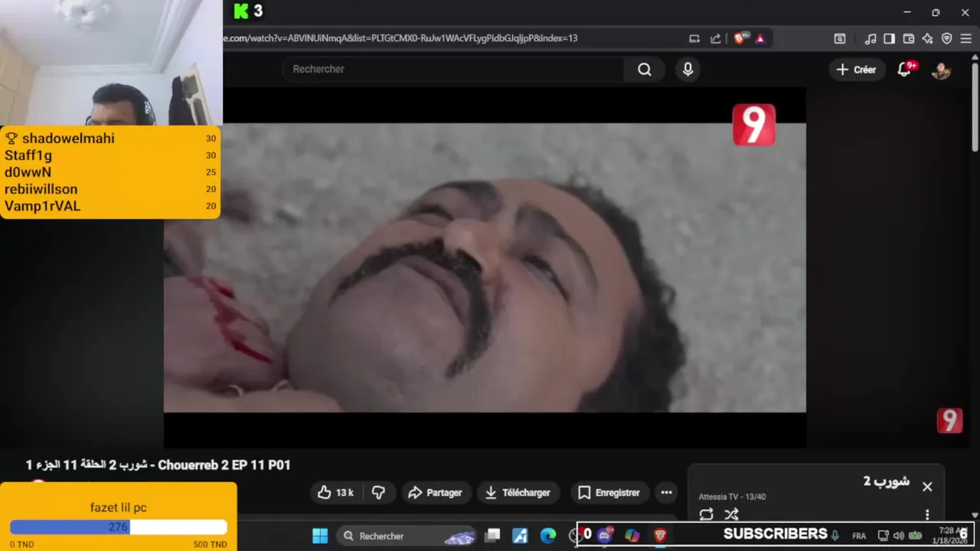Click the Brave Shields lion icon

tap(739, 38)
